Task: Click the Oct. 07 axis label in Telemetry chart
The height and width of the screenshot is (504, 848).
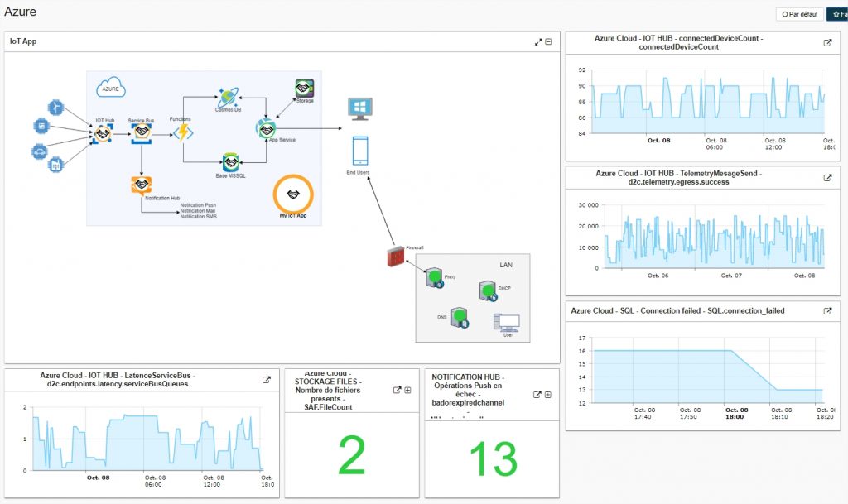Action: (731, 276)
